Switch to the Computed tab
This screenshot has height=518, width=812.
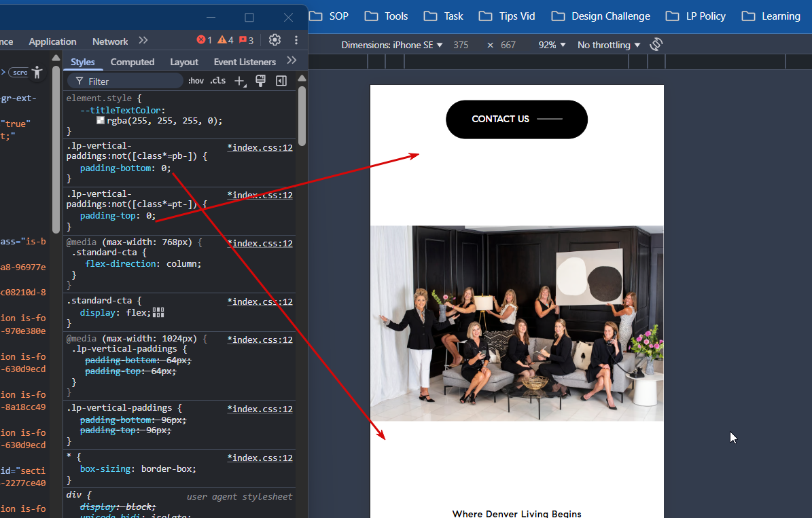pyautogui.click(x=133, y=62)
